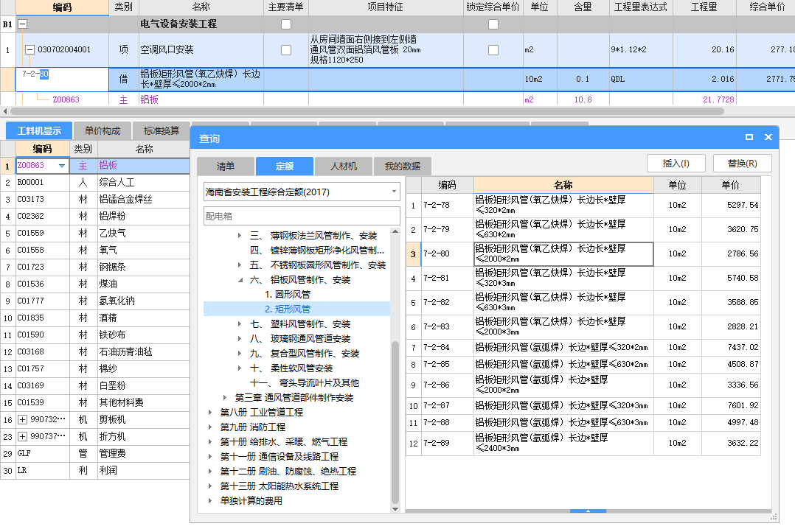Click the 替换(R) button
The image size is (795, 532).
point(742,164)
